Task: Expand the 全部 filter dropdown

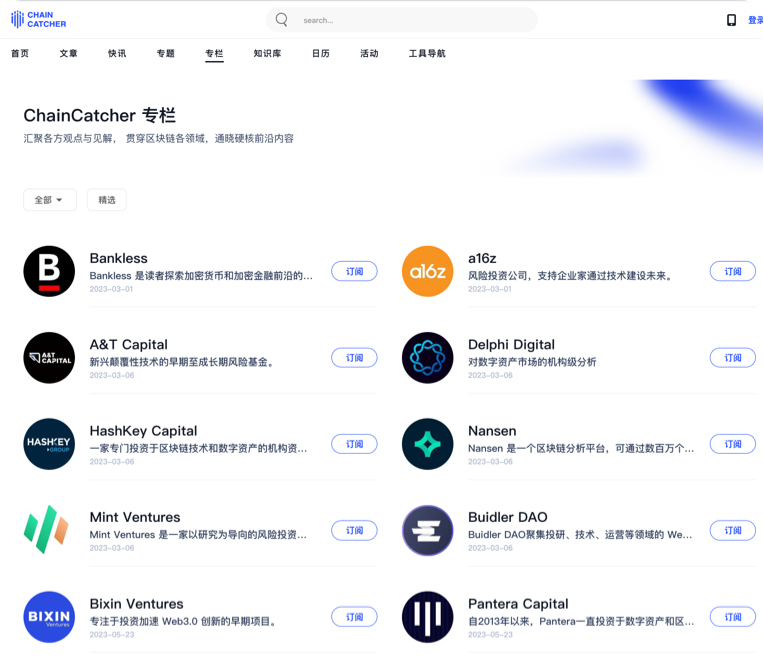Action: 50,200
